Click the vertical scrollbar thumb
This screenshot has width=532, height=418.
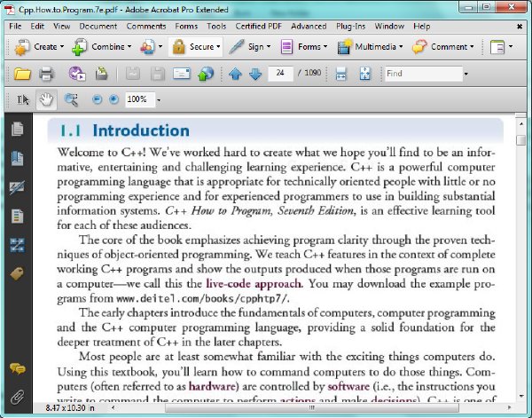tap(520, 140)
